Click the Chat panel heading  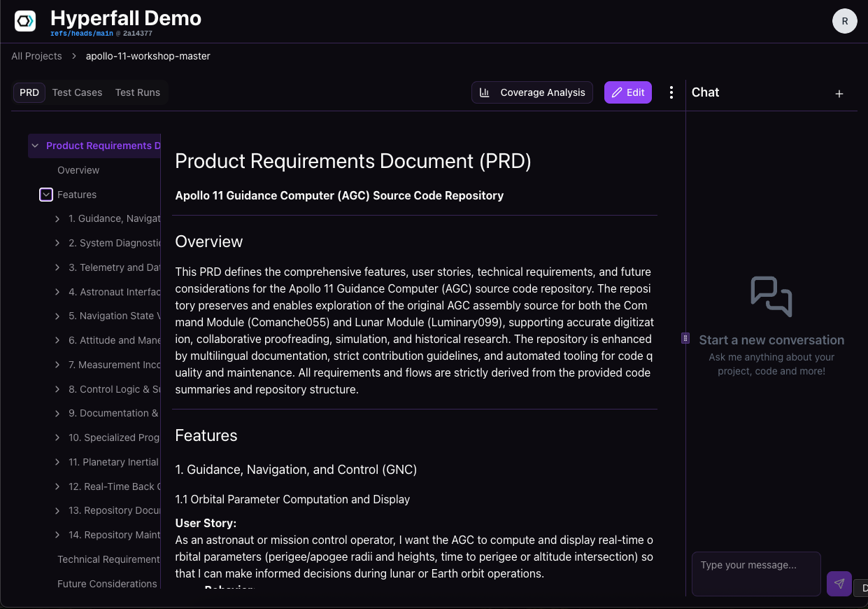click(x=705, y=92)
